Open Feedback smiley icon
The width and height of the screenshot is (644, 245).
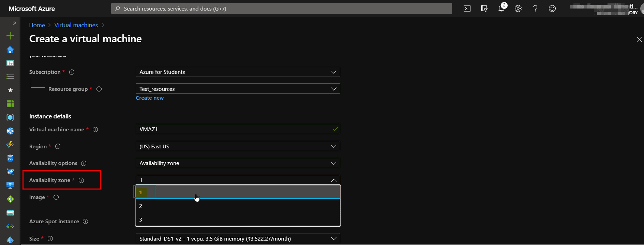pos(552,9)
